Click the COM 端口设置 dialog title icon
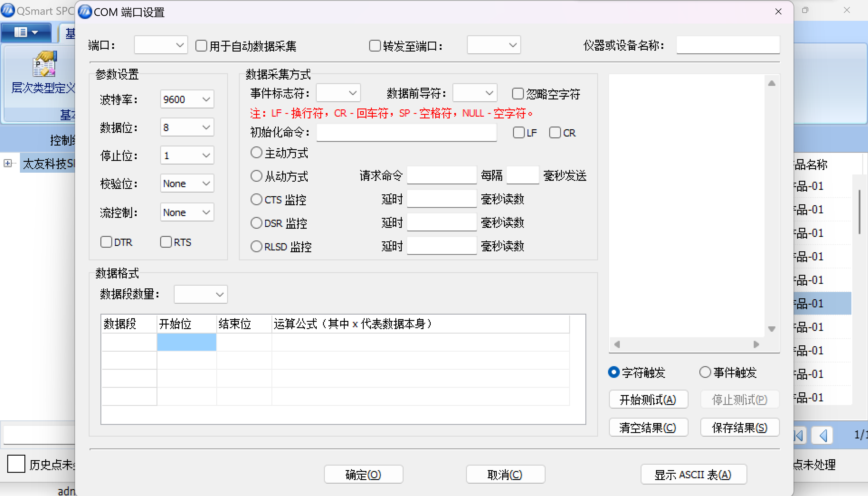This screenshot has height=496, width=868. [x=84, y=11]
